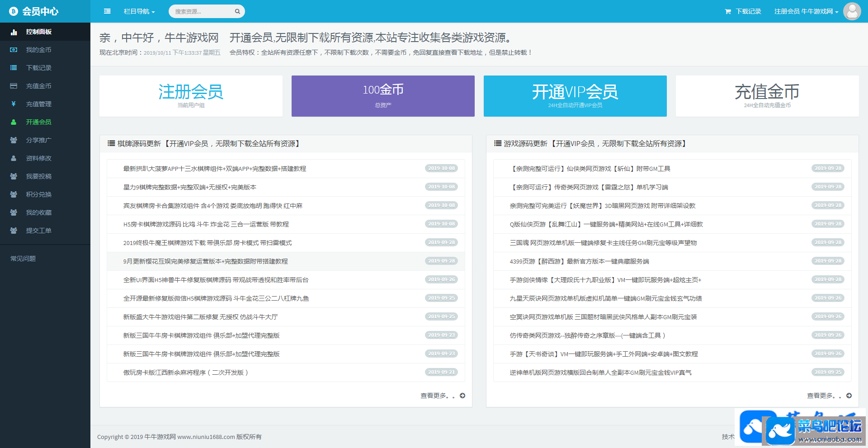Click the 我的金币 money icon
The image size is (868, 448).
(x=14, y=50)
